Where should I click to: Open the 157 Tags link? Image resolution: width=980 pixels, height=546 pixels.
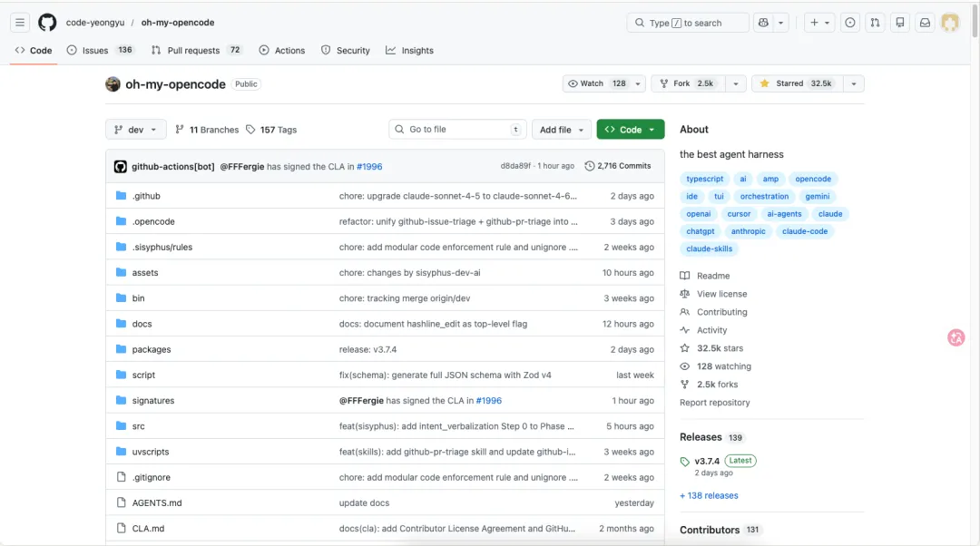pyautogui.click(x=271, y=130)
